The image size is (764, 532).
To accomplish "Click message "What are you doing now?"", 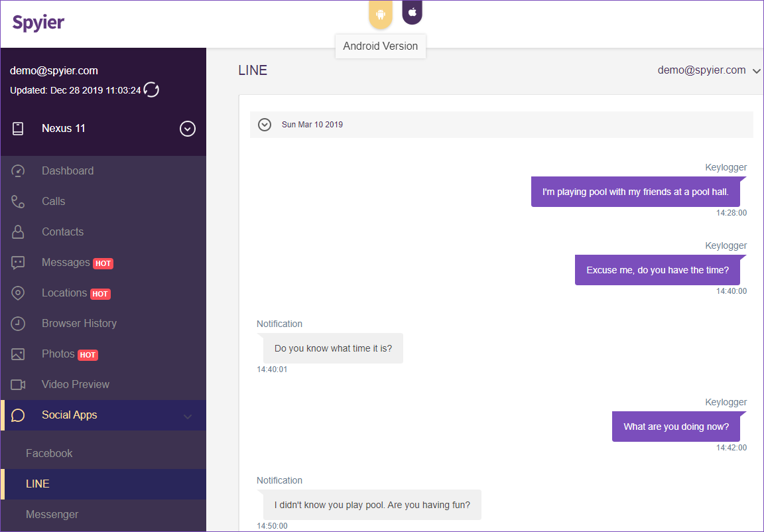I will [x=676, y=427].
